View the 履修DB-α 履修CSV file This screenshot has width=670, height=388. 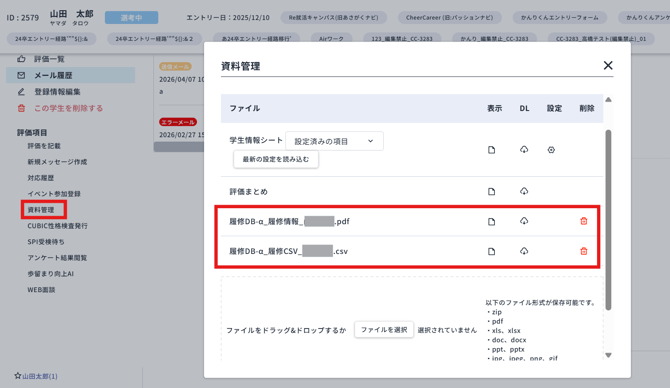coord(491,252)
